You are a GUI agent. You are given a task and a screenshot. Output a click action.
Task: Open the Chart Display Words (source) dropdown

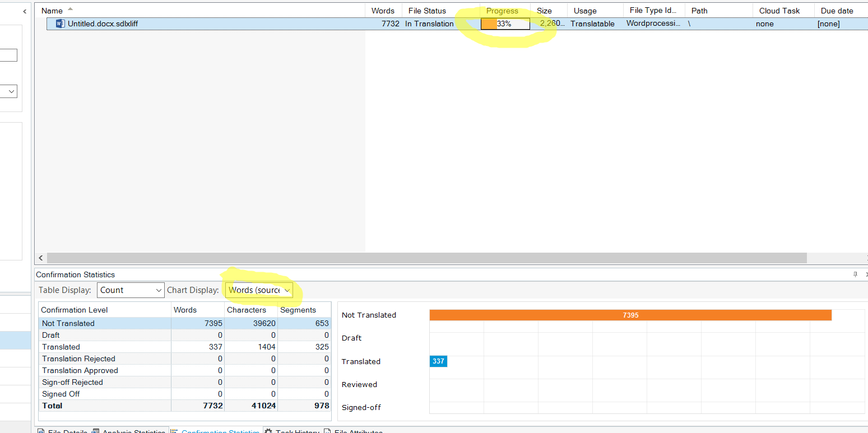click(x=259, y=290)
